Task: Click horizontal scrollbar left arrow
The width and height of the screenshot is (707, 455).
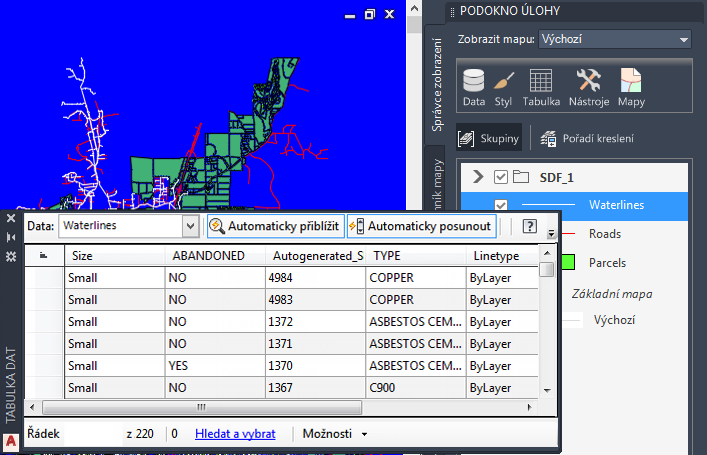Action: (32, 407)
